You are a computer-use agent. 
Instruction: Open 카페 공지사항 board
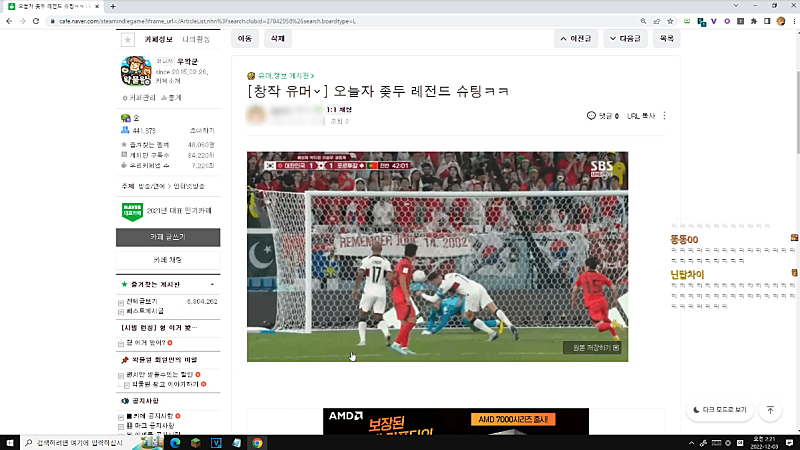tap(149, 416)
